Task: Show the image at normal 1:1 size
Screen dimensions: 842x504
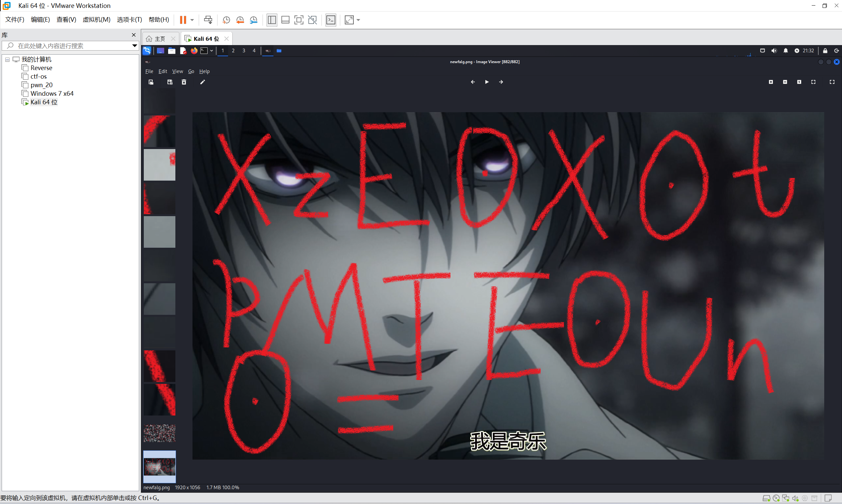Action: click(799, 82)
